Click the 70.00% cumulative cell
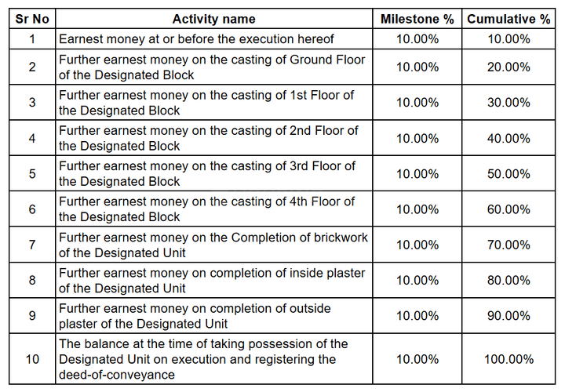 [x=508, y=245]
